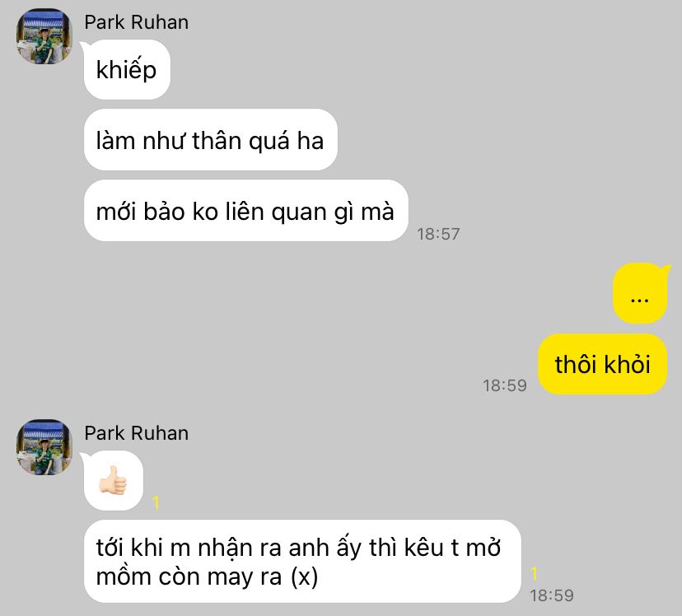Select the 'làm như thân quá ha' bubble
Image resolution: width=682 pixels, height=616 pixels.
click(x=211, y=140)
